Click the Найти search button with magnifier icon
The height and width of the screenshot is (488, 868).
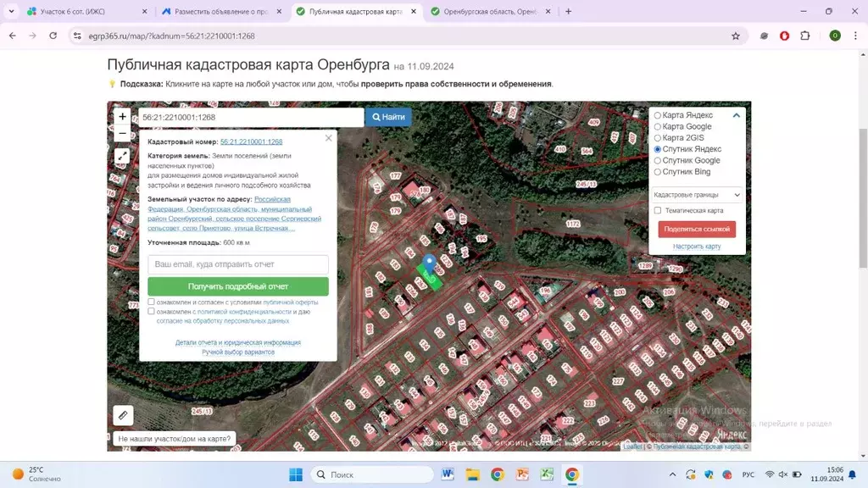tap(387, 116)
